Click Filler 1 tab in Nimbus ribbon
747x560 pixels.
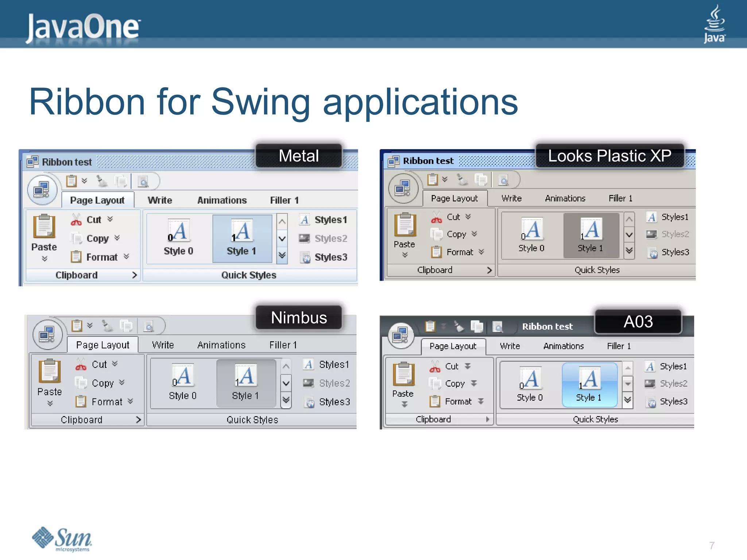283,345
